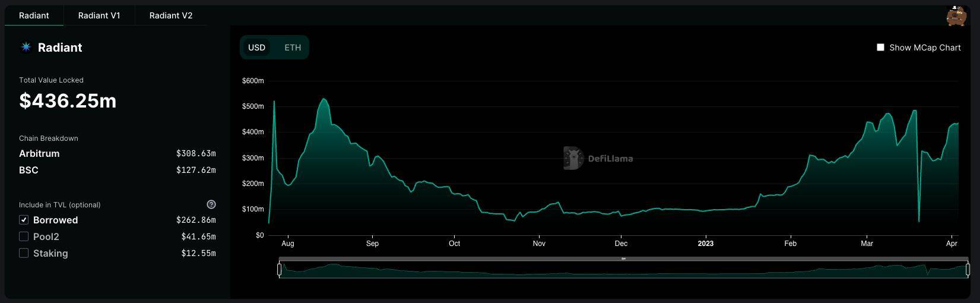Click the Radiant star logo icon
Screen dimensions: 980x303
click(x=26, y=47)
